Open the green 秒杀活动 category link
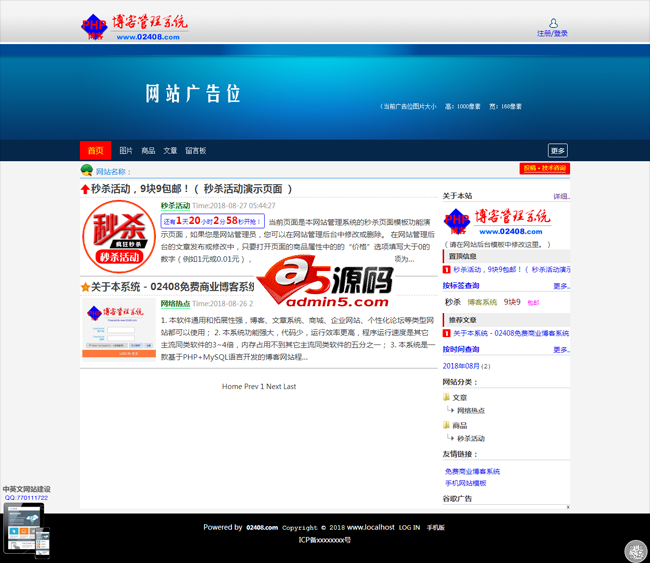The image size is (650, 563). 175,206
